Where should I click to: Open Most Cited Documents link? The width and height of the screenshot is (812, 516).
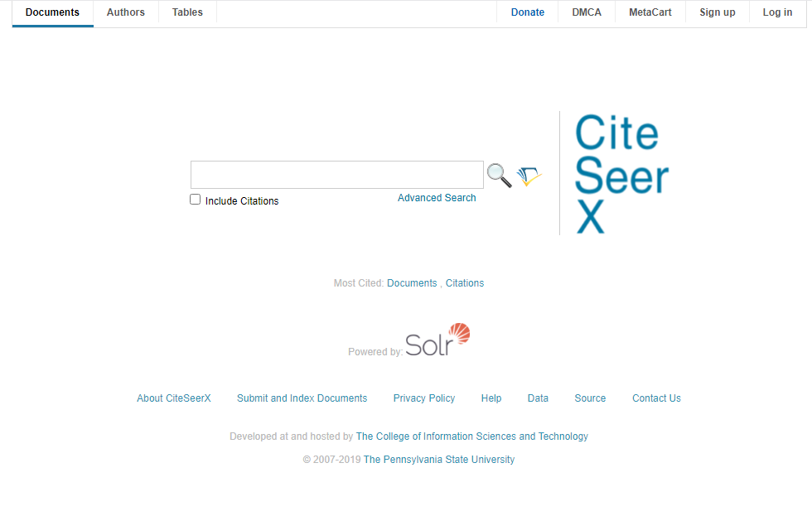point(412,283)
